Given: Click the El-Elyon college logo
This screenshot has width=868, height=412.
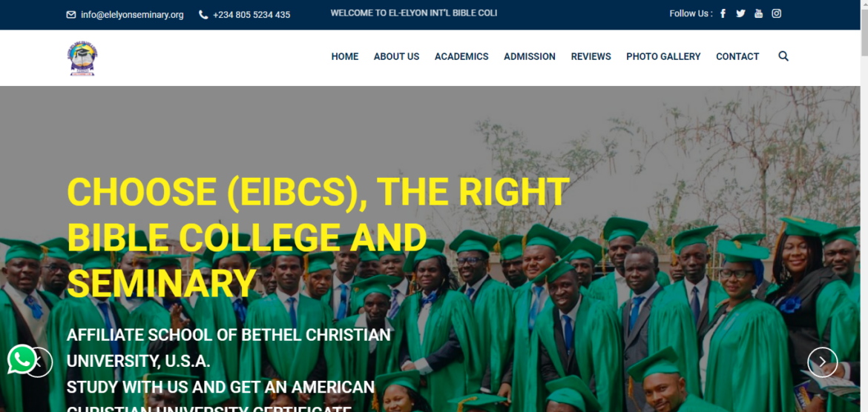Looking at the screenshot, I should 82,58.
